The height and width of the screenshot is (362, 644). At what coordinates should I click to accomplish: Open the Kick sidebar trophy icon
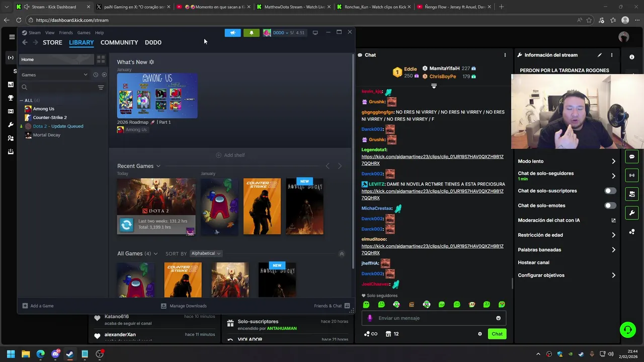pos(11,98)
